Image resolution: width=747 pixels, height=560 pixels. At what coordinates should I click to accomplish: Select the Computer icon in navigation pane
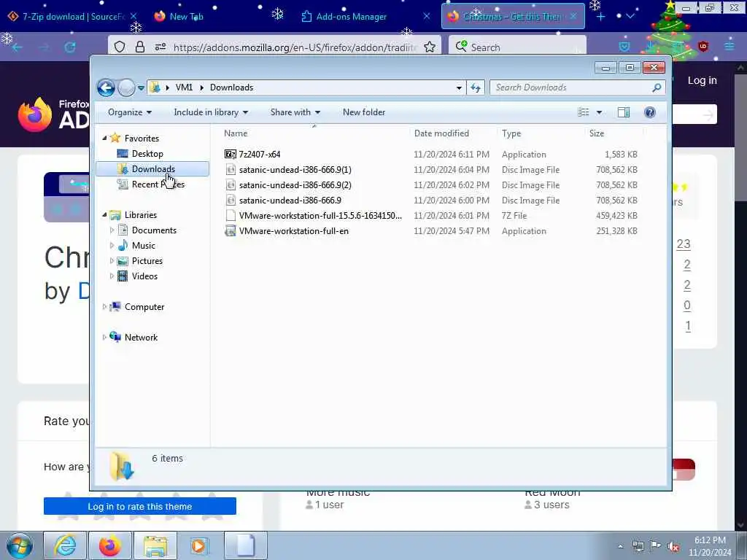(115, 307)
